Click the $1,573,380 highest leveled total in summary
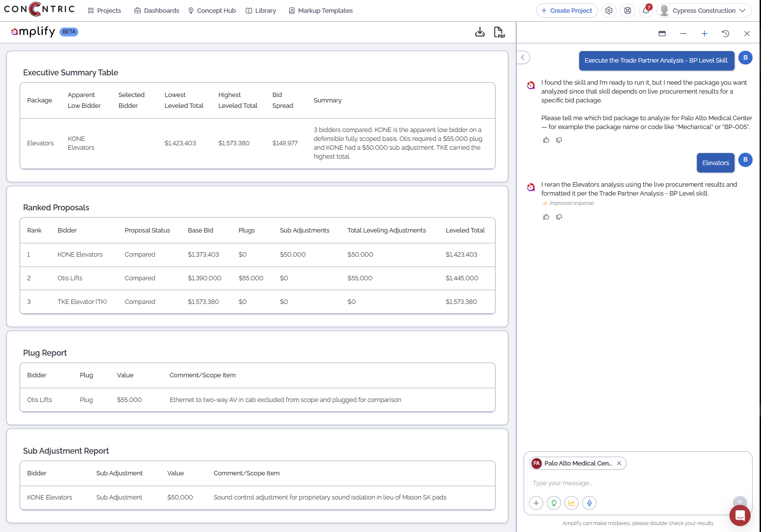The width and height of the screenshot is (761, 532). click(234, 143)
